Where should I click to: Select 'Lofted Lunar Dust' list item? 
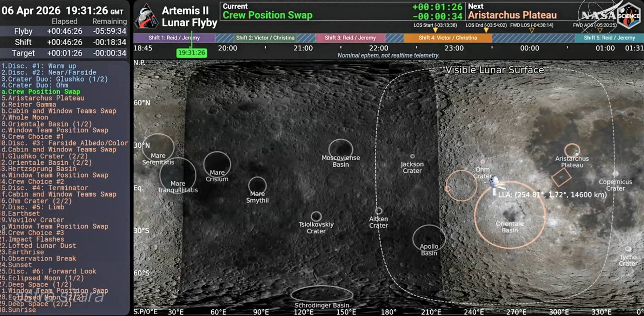coord(38,246)
